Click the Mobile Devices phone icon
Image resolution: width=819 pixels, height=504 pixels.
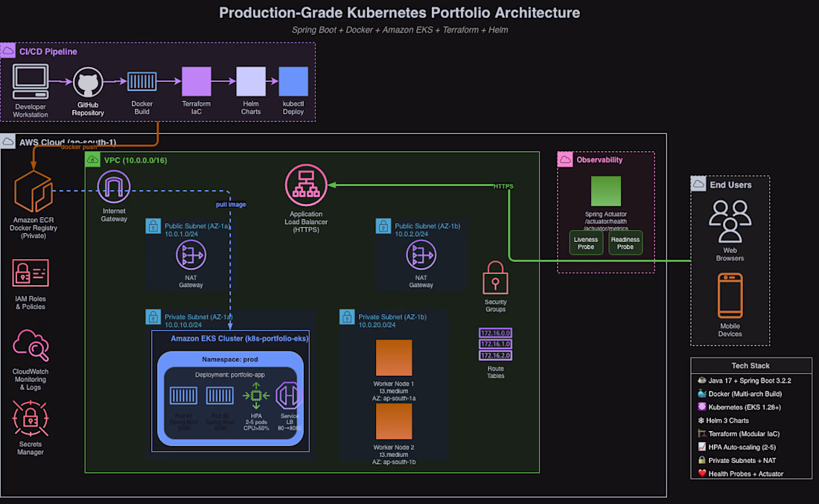[x=730, y=296]
